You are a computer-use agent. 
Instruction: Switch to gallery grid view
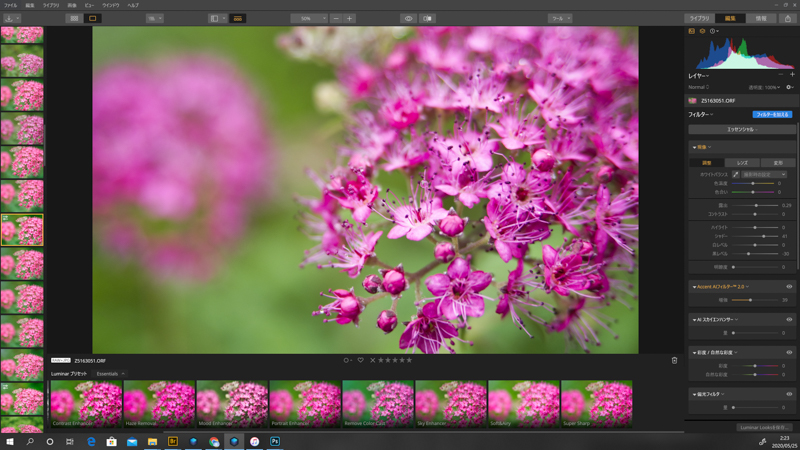point(74,18)
